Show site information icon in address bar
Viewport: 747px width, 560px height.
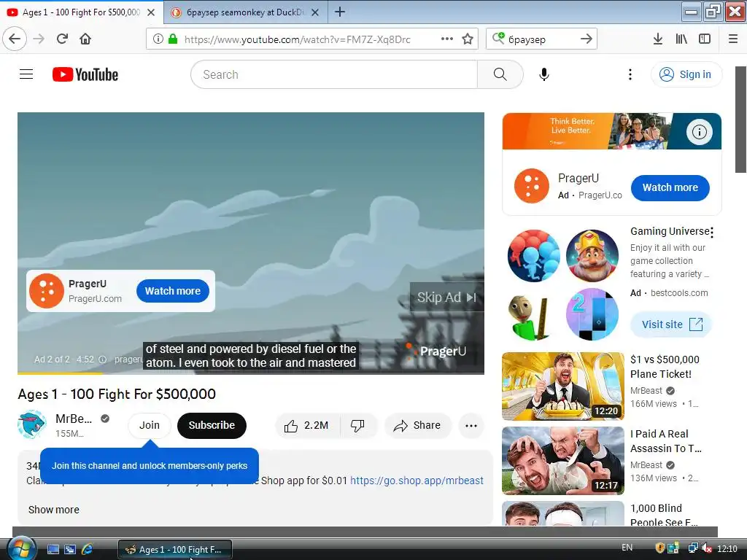158,39
